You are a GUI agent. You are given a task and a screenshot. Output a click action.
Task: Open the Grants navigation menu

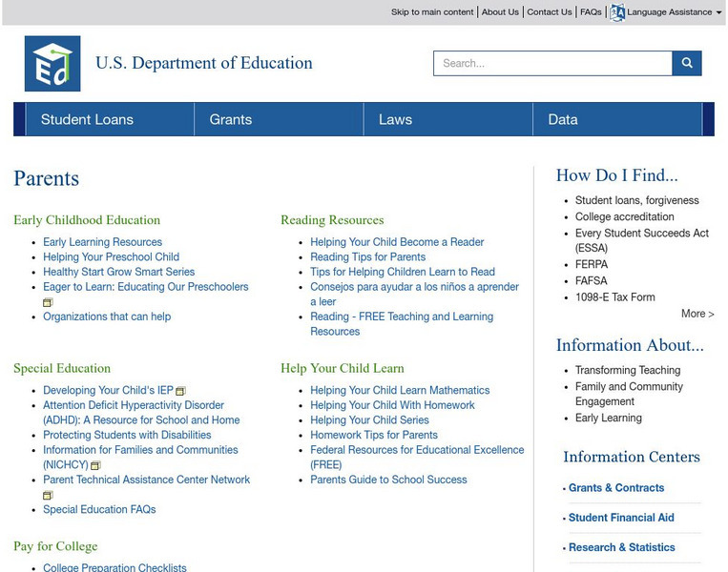pos(279,119)
